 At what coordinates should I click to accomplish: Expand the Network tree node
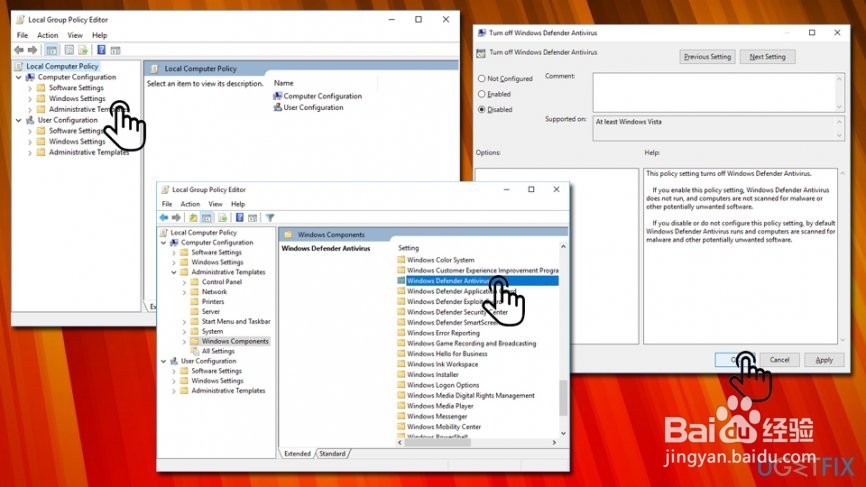184,292
